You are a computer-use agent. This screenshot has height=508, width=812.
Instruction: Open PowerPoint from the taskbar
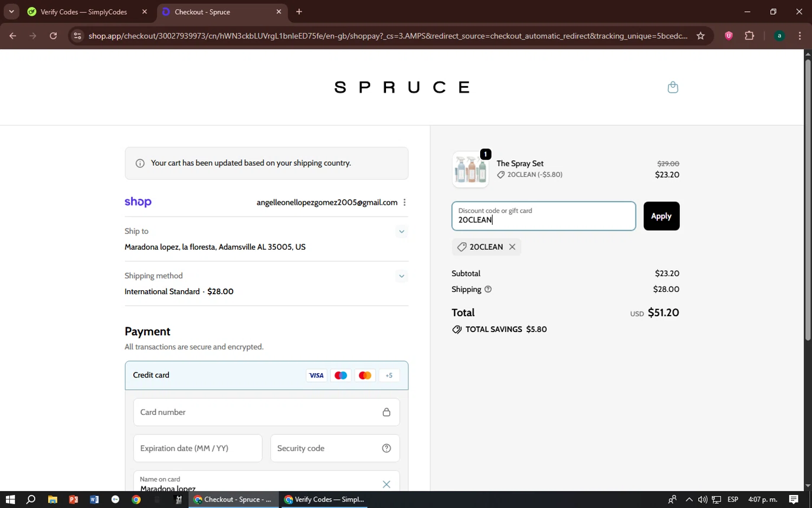coord(74,499)
